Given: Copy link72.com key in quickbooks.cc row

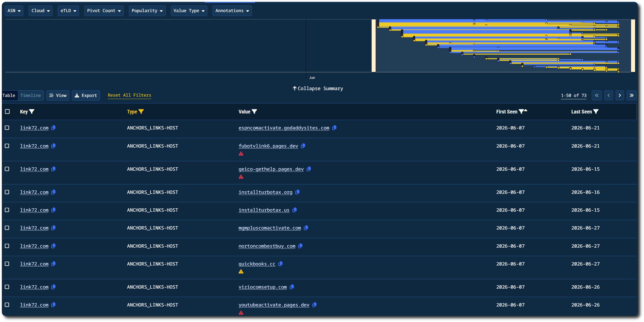Looking at the screenshot, I should [53, 264].
